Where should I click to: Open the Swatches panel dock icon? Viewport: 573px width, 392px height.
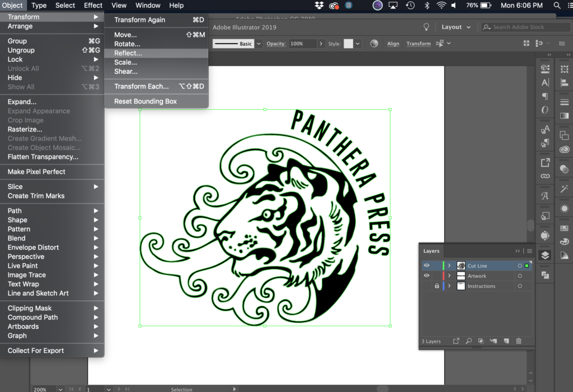click(x=564, y=228)
